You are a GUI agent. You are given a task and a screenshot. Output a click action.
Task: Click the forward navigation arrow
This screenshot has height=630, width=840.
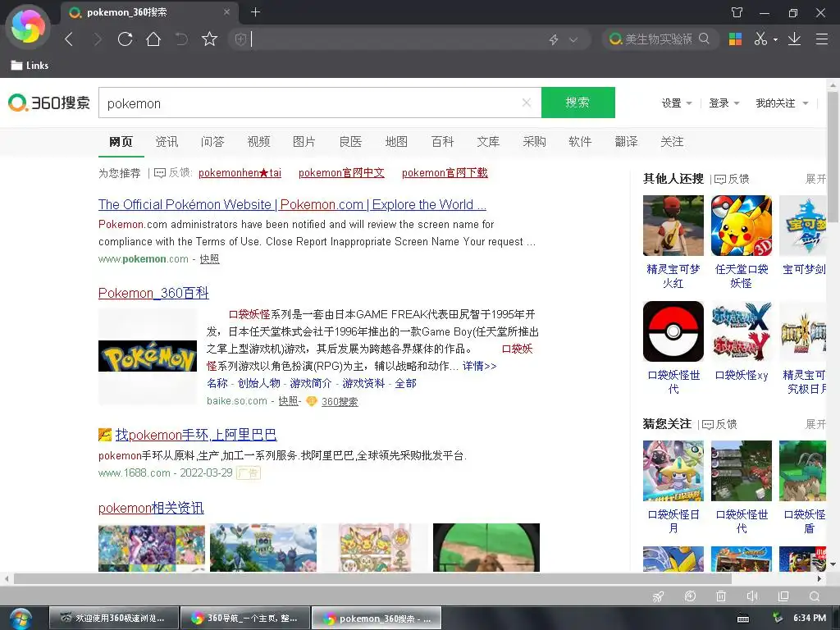pyautogui.click(x=98, y=39)
